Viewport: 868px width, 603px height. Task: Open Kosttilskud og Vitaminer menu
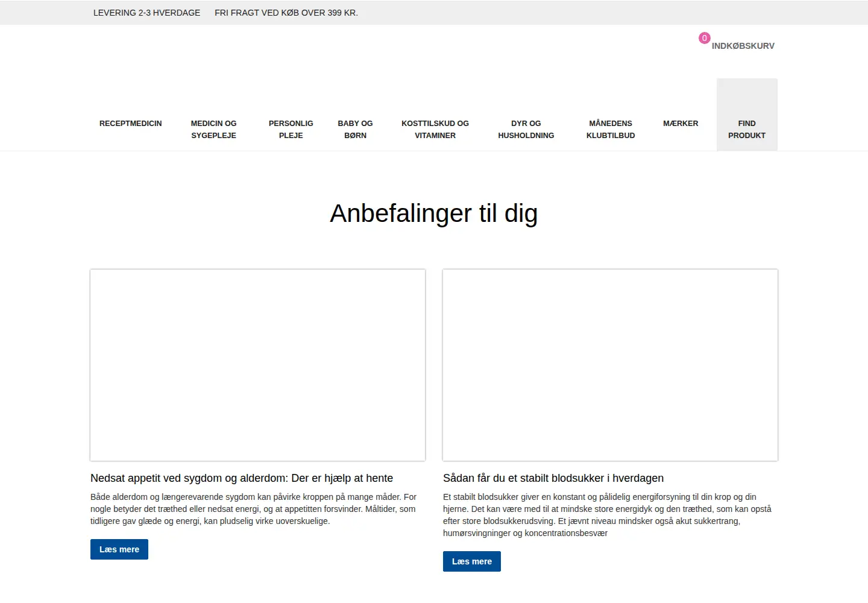(x=435, y=130)
